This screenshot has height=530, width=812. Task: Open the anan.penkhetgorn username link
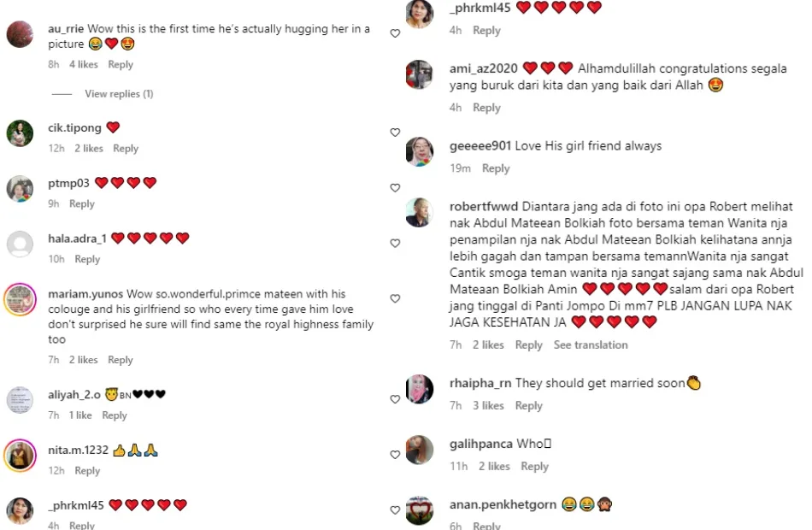click(503, 505)
